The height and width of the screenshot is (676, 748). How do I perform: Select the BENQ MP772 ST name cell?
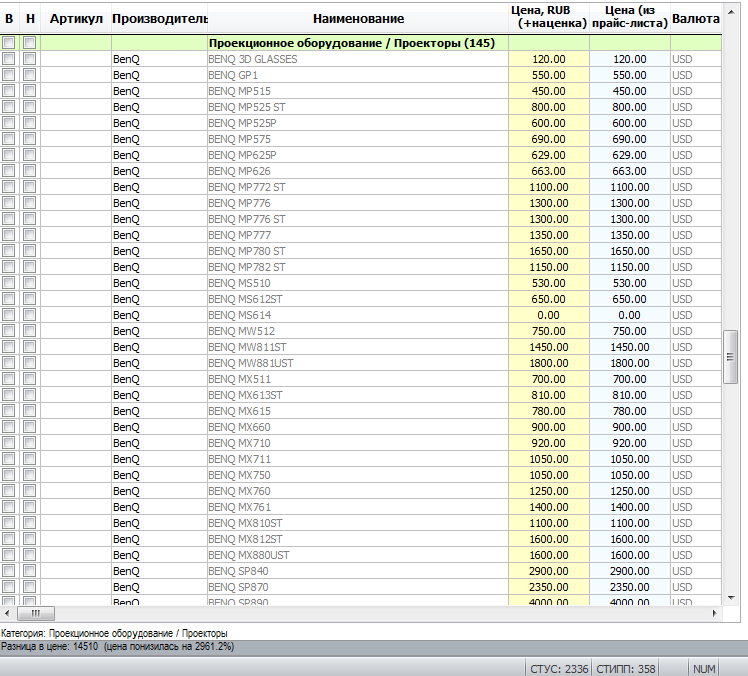[x=358, y=187]
